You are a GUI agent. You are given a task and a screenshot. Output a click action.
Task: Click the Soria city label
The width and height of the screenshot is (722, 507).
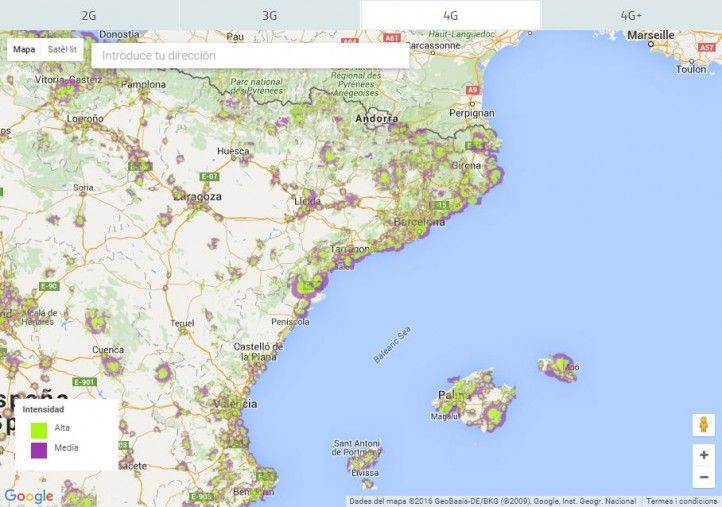83,187
